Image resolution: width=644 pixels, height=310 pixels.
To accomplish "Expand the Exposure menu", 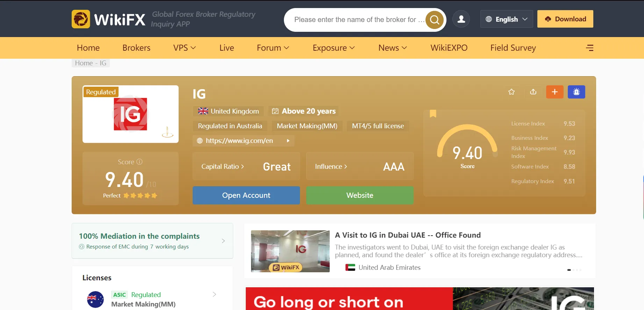I will pos(334,48).
